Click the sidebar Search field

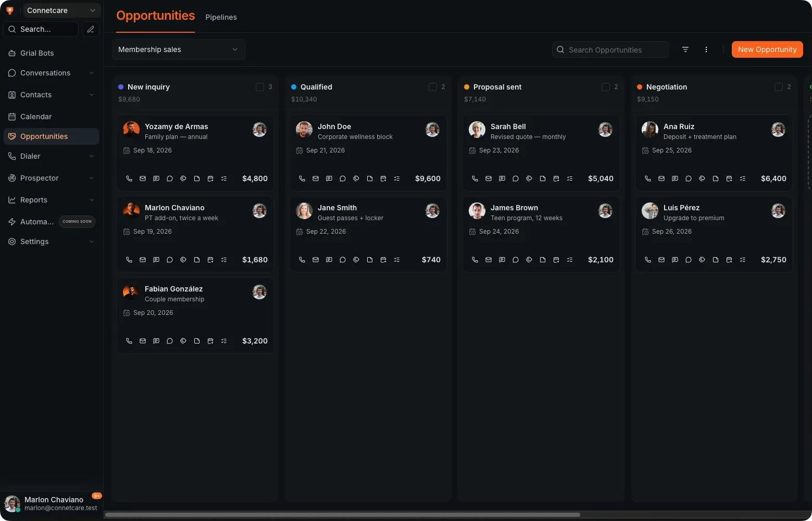(41, 29)
